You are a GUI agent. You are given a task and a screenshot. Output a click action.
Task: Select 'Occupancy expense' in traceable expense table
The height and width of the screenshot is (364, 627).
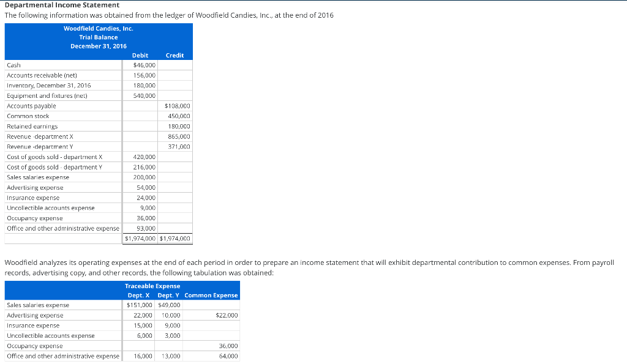(35, 346)
